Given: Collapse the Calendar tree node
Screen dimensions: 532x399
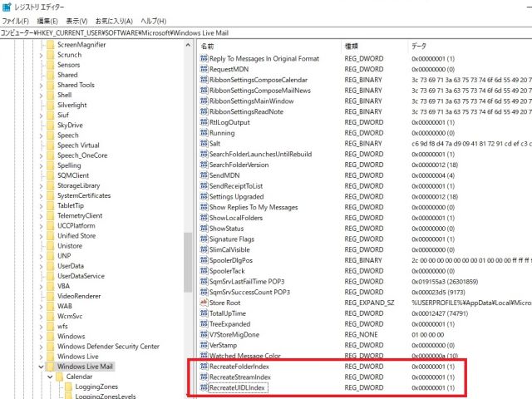Looking at the screenshot, I should point(50,377).
